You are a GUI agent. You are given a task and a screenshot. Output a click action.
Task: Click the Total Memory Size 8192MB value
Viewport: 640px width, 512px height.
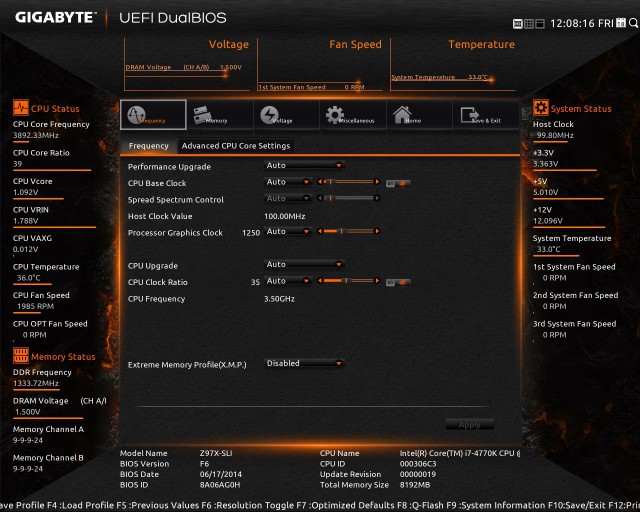415,485
